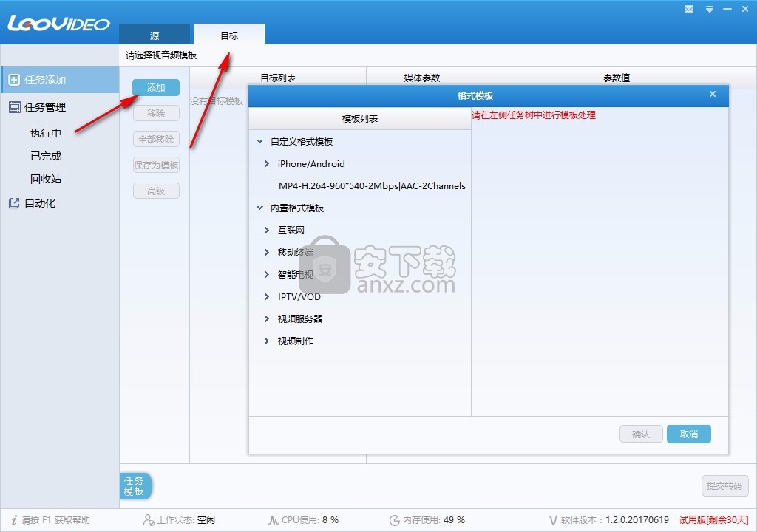Expand the 移动终端 category arrow
The width and height of the screenshot is (757, 532).
267,253
